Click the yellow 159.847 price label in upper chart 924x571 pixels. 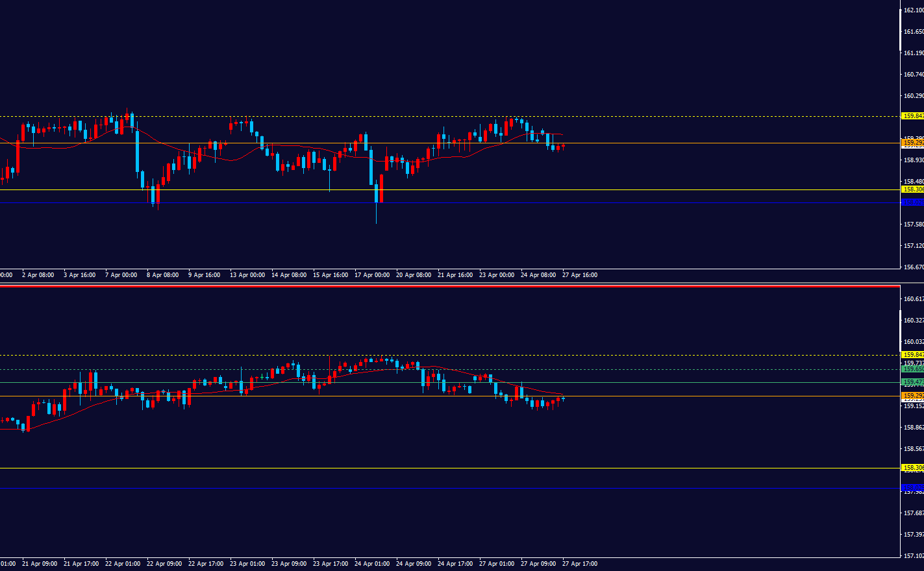[912, 116]
